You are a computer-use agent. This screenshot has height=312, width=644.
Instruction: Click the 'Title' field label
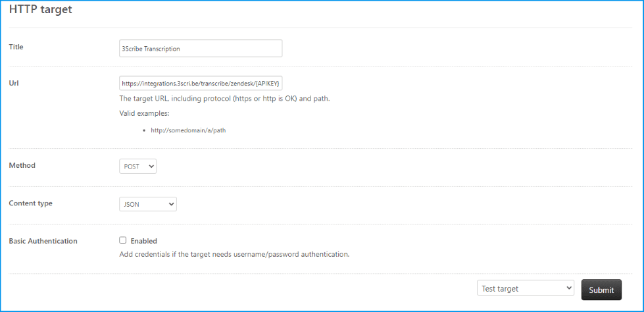pyautogui.click(x=16, y=47)
